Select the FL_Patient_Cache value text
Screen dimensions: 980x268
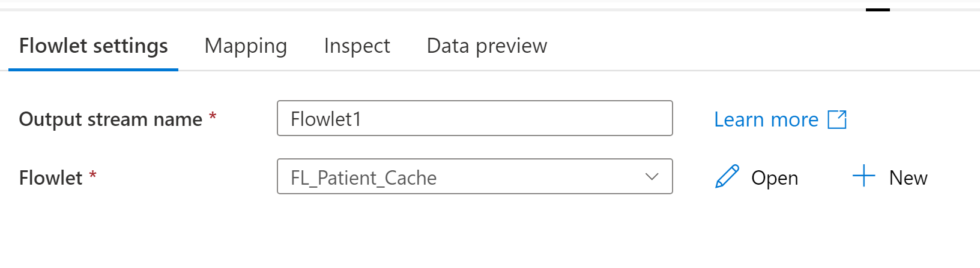click(x=363, y=178)
